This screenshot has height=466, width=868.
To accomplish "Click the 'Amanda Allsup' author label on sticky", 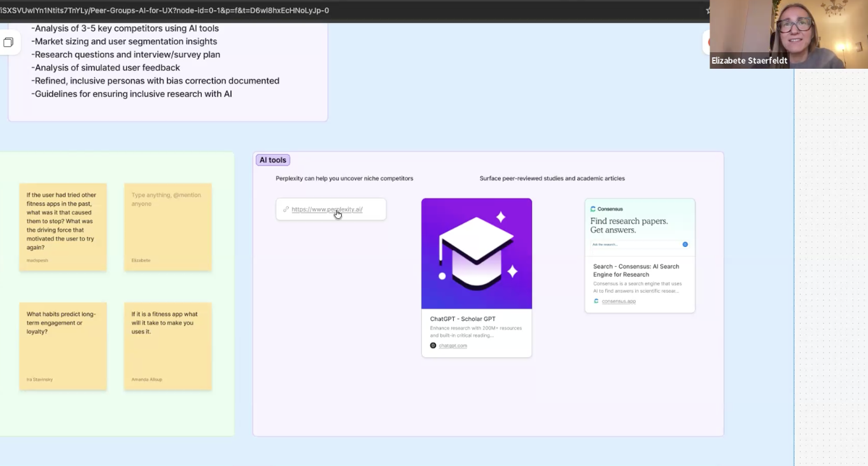I will click(146, 379).
